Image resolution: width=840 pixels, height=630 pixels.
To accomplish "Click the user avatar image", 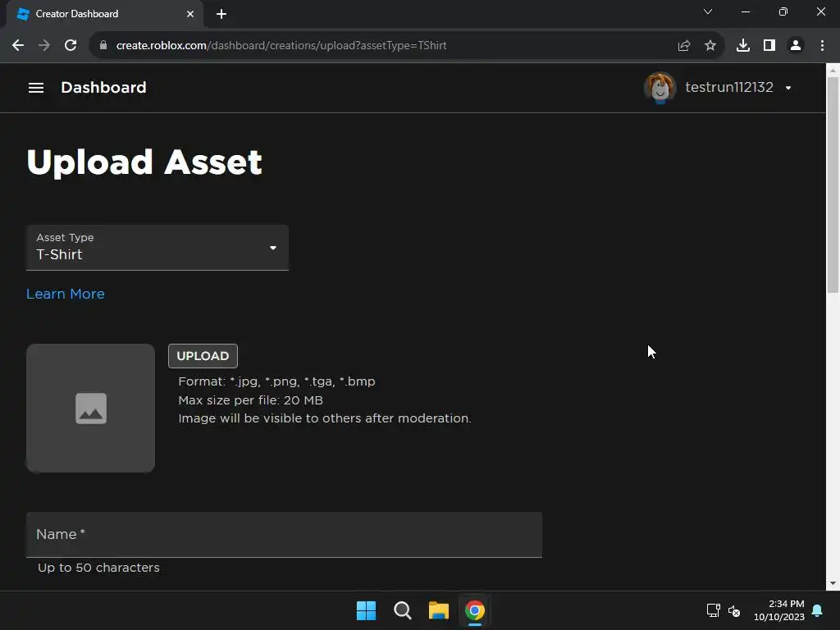I will coord(660,87).
